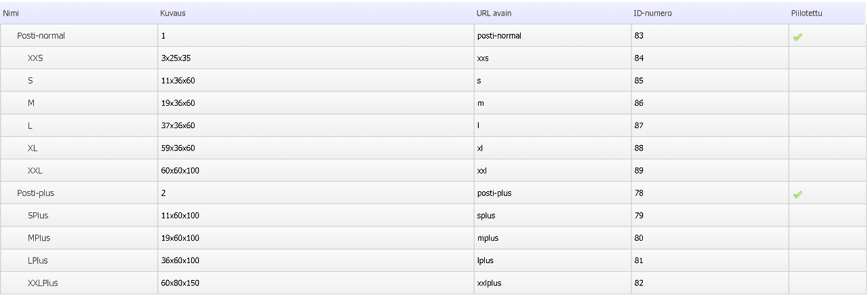Select the XXLPlus child item
Image resolution: width=868 pixels, height=295 pixels.
[x=43, y=283]
